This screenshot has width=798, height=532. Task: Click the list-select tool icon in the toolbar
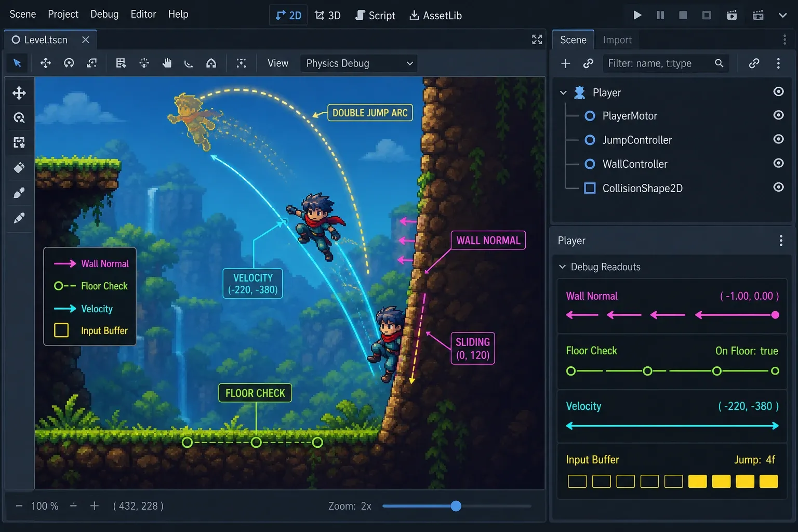(121, 63)
